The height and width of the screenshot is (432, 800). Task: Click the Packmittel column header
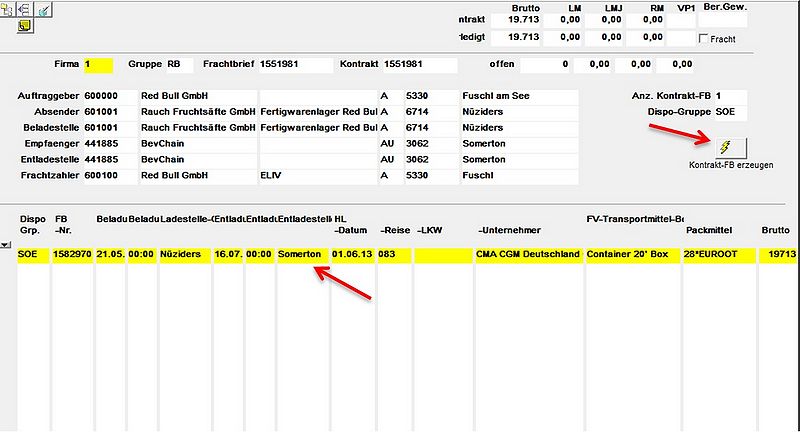pyautogui.click(x=709, y=231)
